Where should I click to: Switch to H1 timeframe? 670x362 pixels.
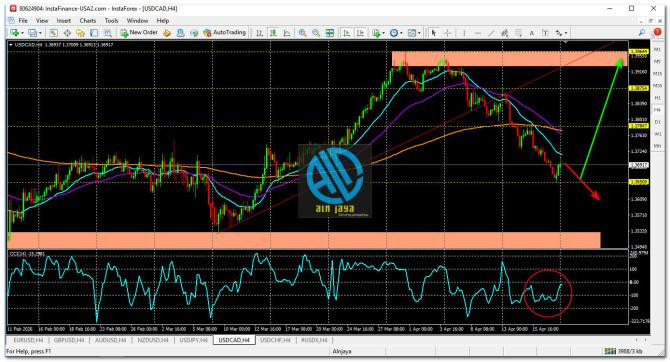coord(658,98)
